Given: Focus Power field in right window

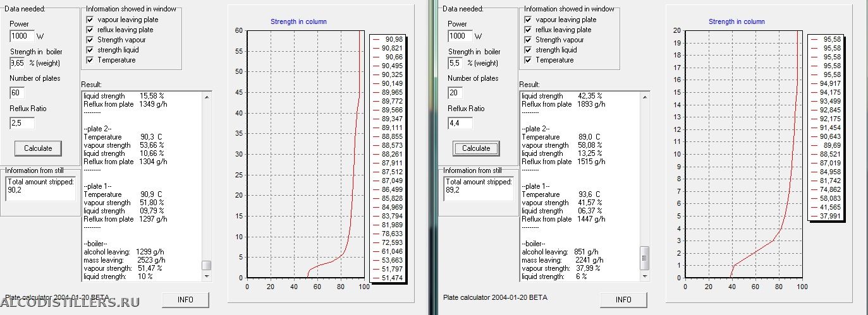Looking at the screenshot, I should tap(460, 36).
